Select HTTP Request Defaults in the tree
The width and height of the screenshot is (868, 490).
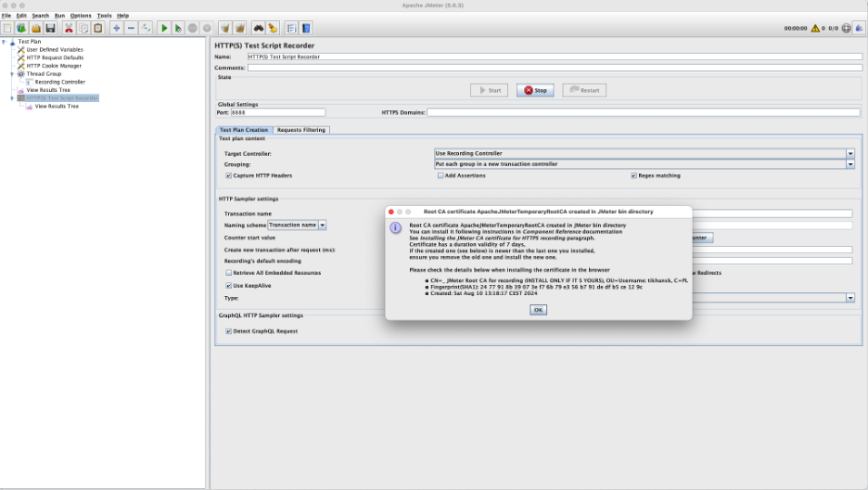point(55,58)
